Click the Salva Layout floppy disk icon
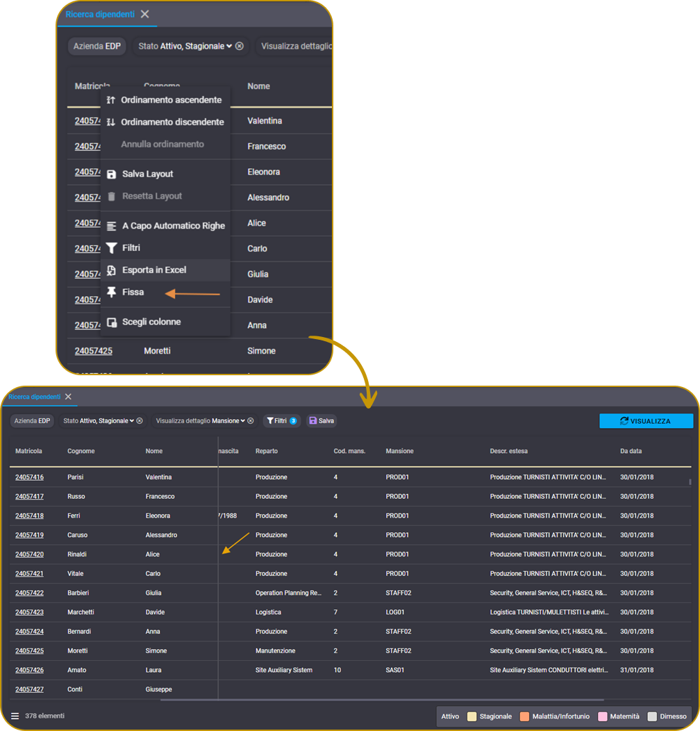This screenshot has width=700, height=731. (111, 174)
